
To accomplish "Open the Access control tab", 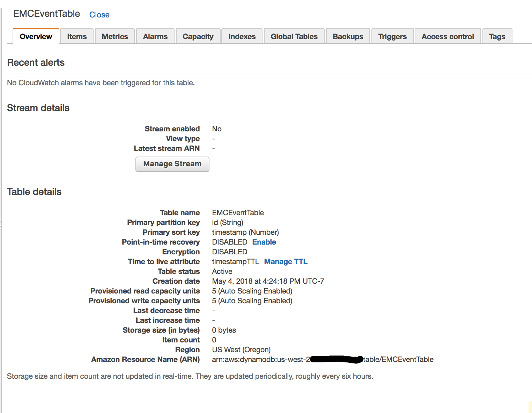I will click(x=448, y=36).
